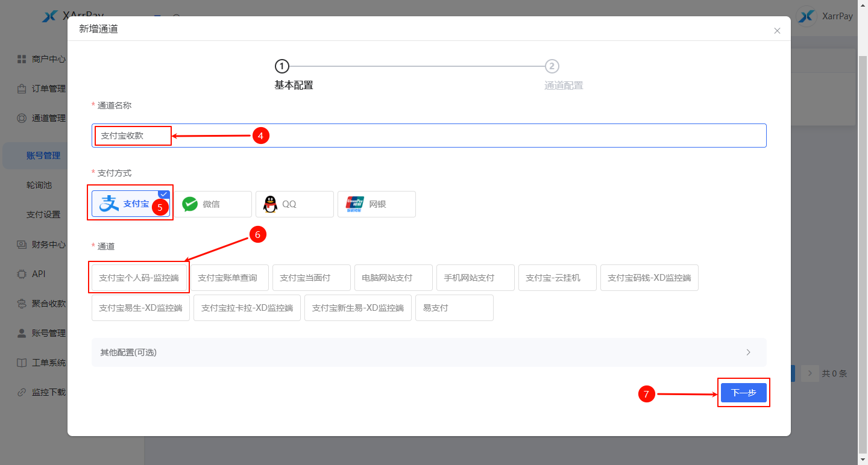Click the 下一步 button
This screenshot has width=868, height=465.
pyautogui.click(x=743, y=393)
